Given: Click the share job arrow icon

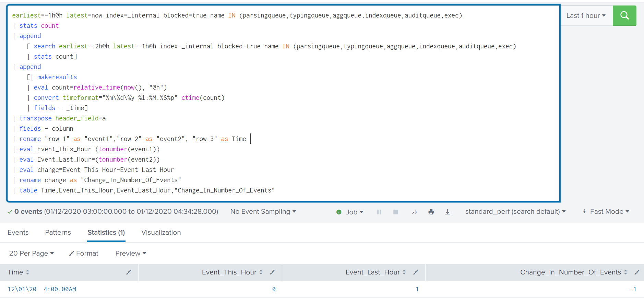Looking at the screenshot, I should [x=414, y=212].
